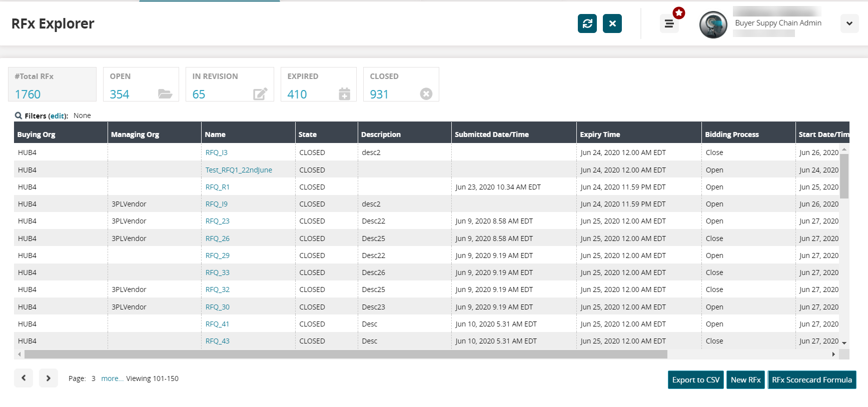Click the horizontal table scrollbar

(x=345, y=354)
